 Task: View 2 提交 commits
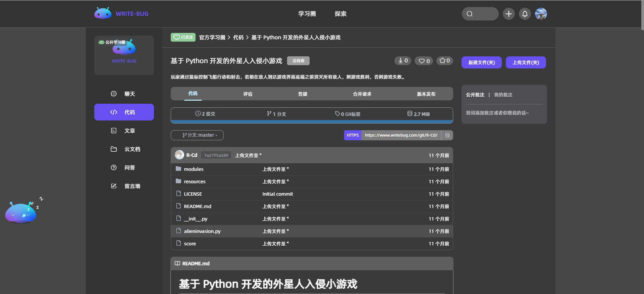click(205, 114)
